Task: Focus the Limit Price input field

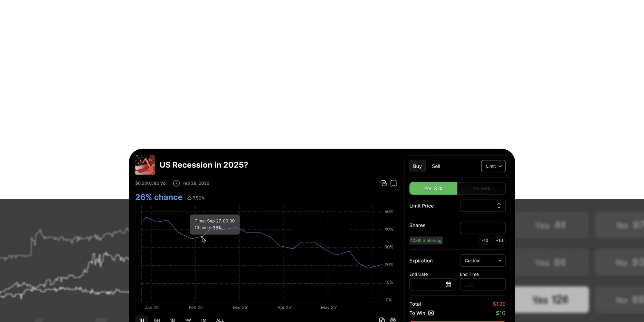Action: pos(483,206)
